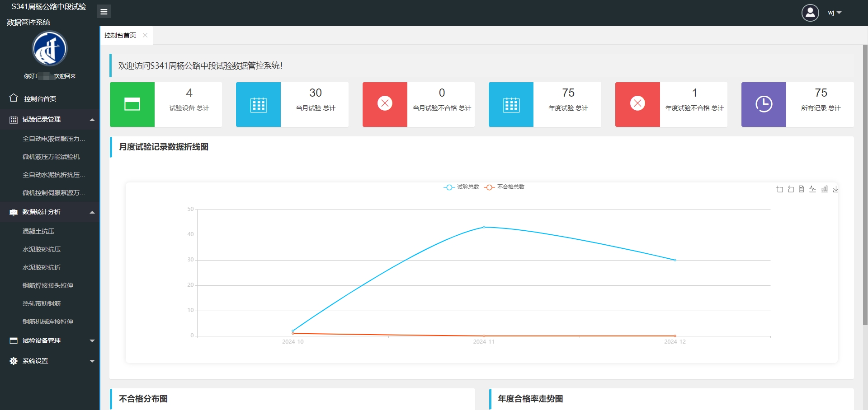This screenshot has height=410, width=868.
Task: Click the grid icon beside 试验记录管理
Action: 14,120
